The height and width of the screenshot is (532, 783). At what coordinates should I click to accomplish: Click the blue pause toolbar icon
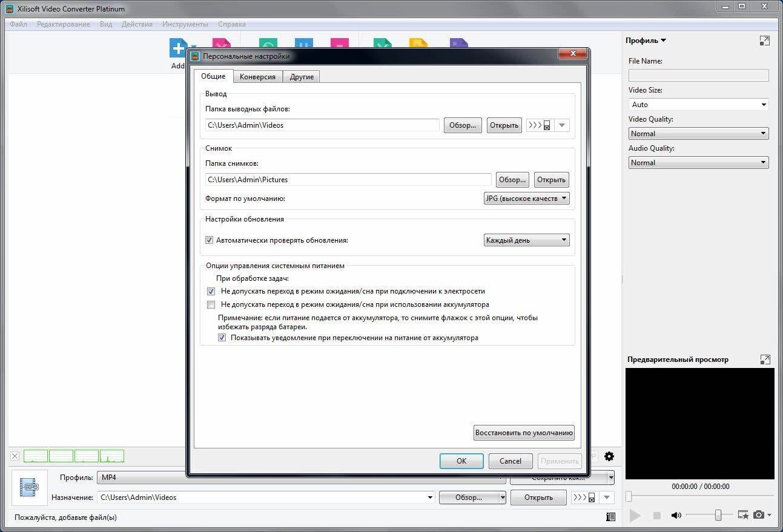303,44
